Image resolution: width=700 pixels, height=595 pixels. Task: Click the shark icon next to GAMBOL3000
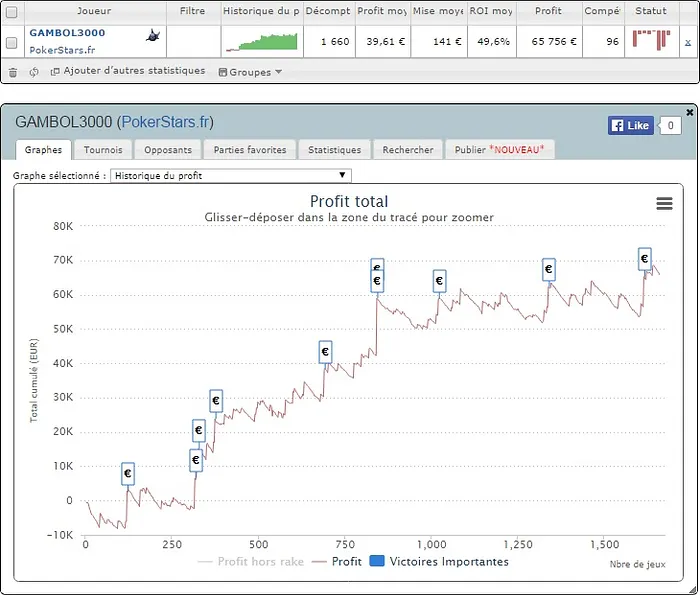pos(151,35)
